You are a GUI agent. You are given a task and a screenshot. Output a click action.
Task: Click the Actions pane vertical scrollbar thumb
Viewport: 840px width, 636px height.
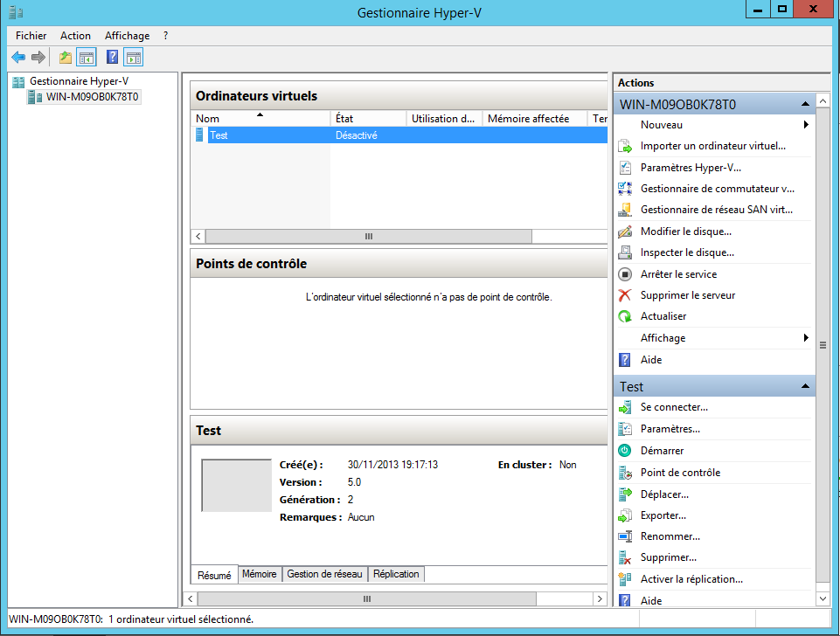coord(823,345)
